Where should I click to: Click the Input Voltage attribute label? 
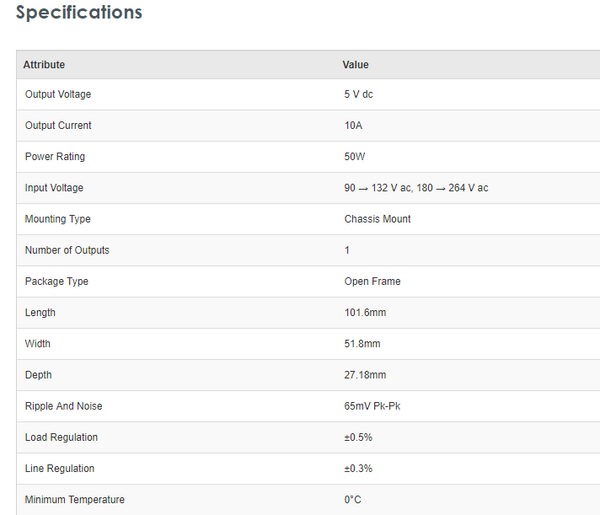click(x=54, y=188)
